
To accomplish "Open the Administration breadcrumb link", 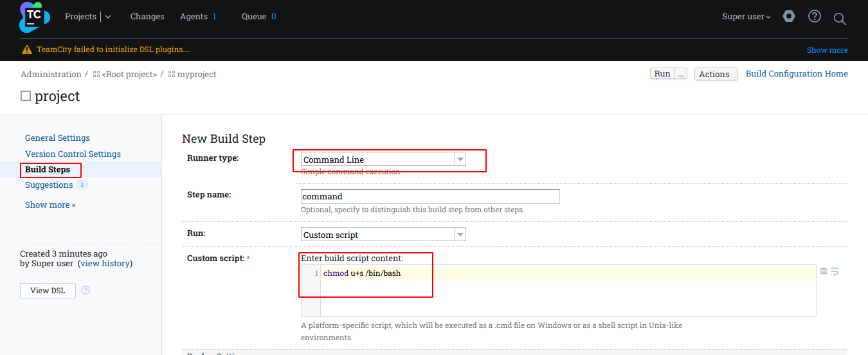I will click(51, 75).
